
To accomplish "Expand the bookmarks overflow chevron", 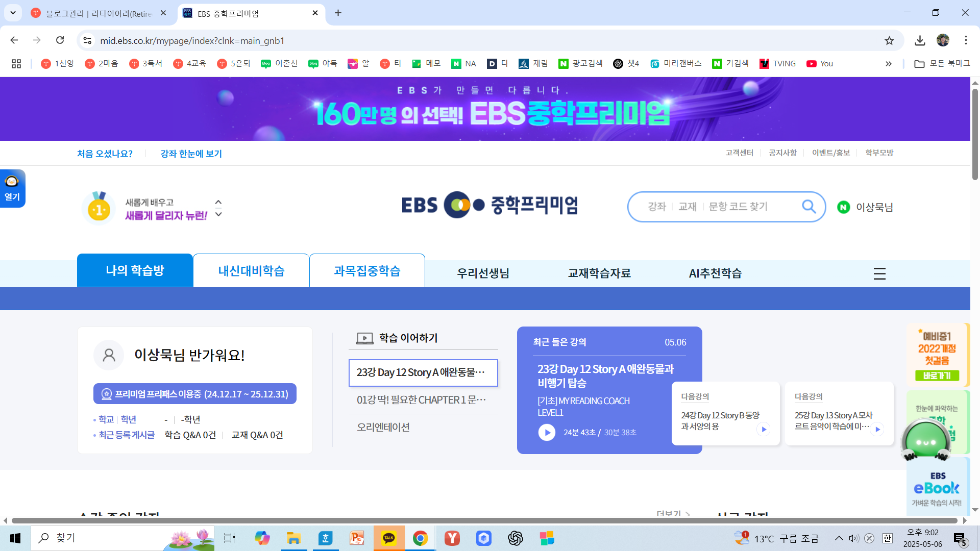I will pos(889,63).
